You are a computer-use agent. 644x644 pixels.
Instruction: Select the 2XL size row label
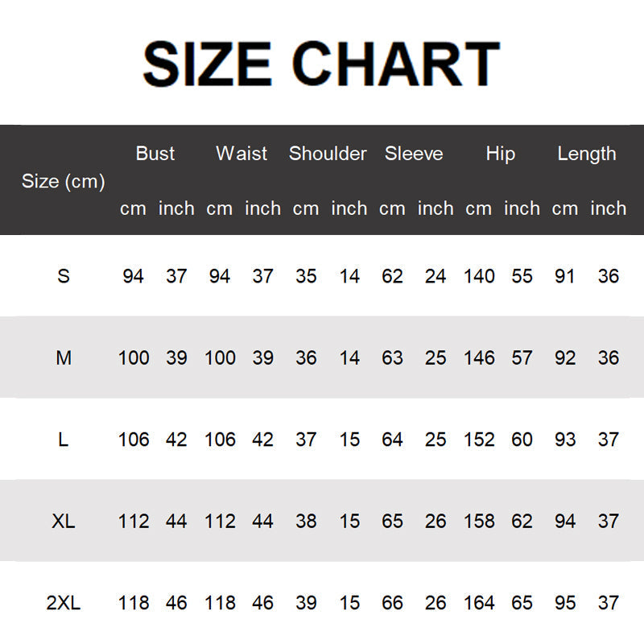(64, 603)
